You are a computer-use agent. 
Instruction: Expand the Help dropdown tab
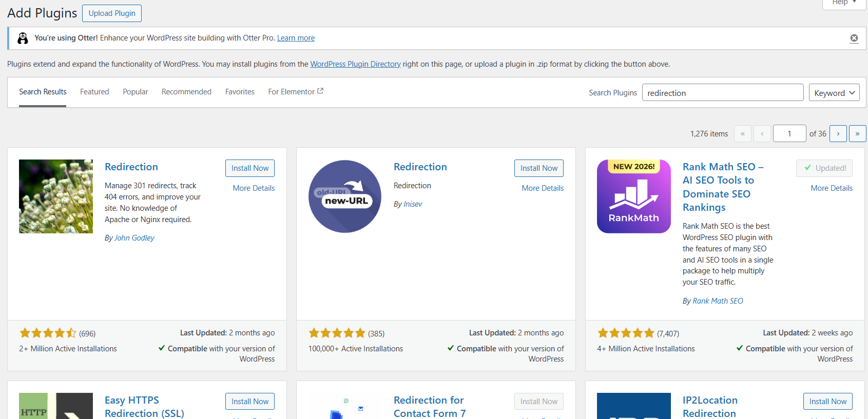pos(844,3)
